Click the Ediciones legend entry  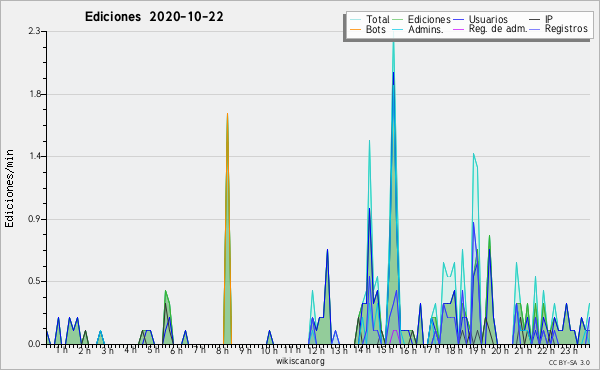pyautogui.click(x=422, y=19)
